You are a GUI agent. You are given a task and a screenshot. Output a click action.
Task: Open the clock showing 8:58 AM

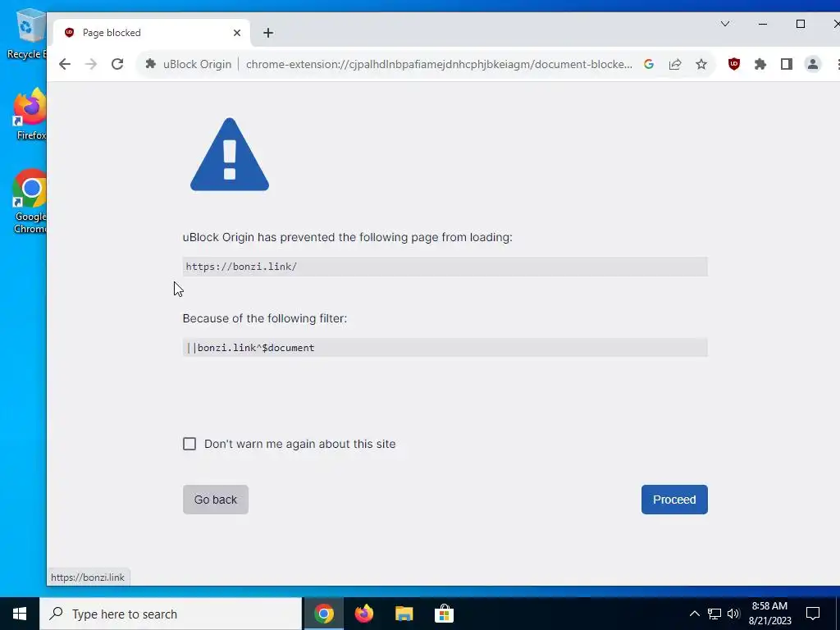[x=769, y=614]
